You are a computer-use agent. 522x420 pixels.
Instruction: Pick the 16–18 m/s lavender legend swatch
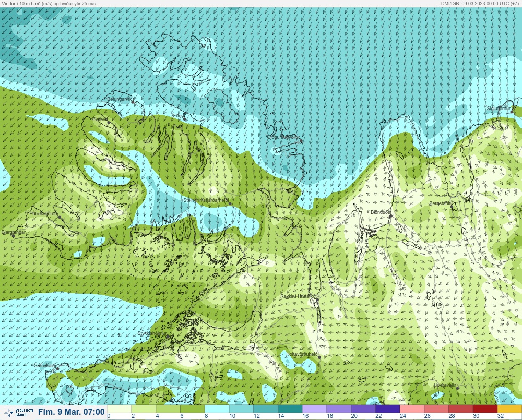tap(314, 409)
